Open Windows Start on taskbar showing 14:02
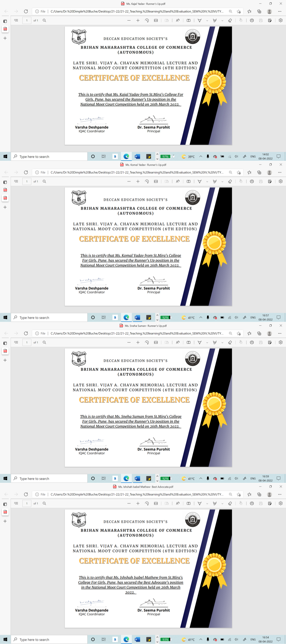This screenshot has width=286, height=644. (x=5, y=156)
